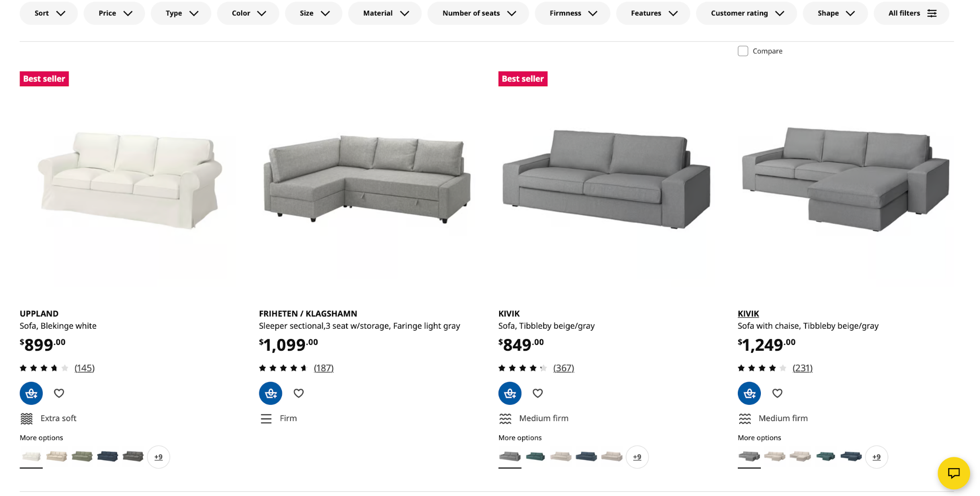Screen dimensions: 980x496
Task: Heart the KIVIK sofa with chaise
Action: 777,393
